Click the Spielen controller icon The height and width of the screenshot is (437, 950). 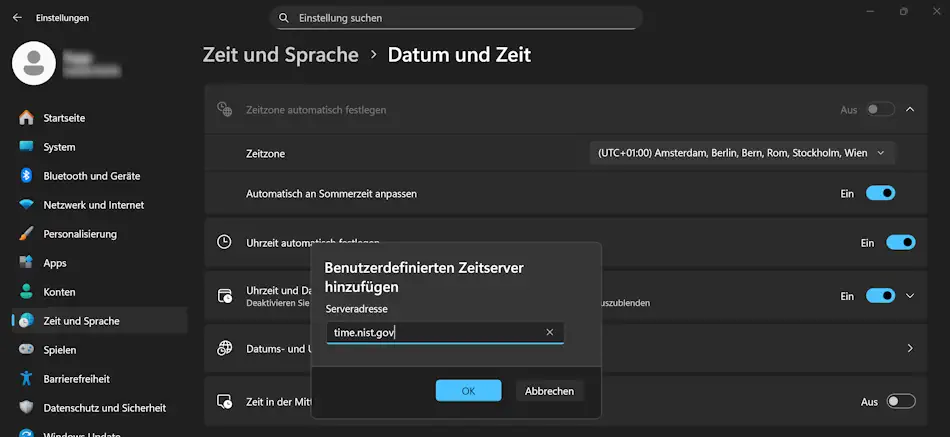coord(26,350)
